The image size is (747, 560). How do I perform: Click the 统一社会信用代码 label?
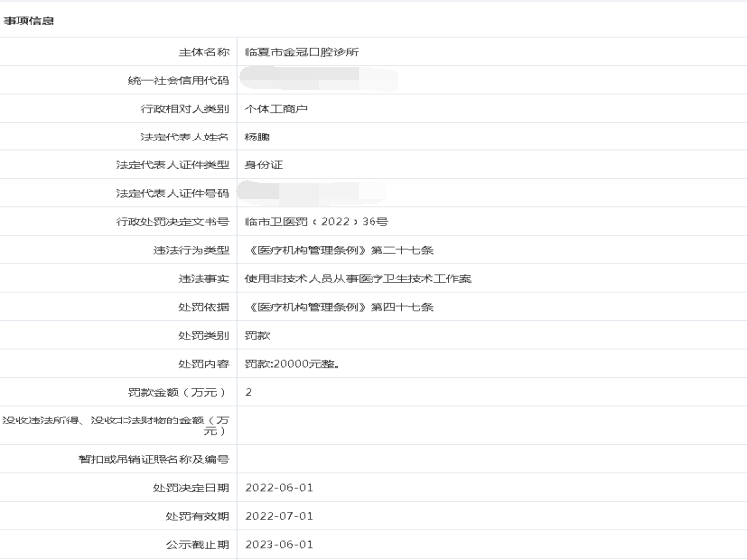[172, 80]
